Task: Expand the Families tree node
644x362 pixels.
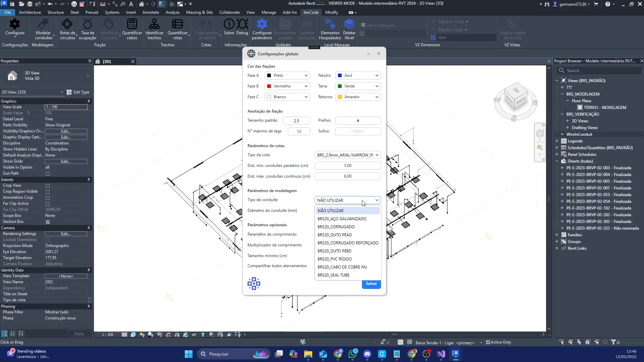Action: pos(557,235)
